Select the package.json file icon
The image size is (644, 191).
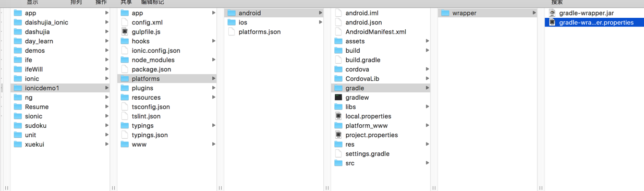(125, 69)
